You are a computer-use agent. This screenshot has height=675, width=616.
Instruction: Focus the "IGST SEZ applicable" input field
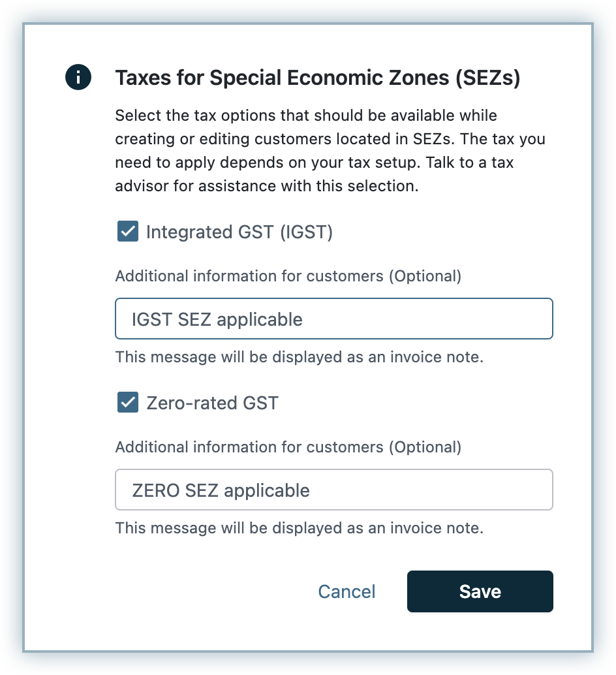[x=333, y=319]
